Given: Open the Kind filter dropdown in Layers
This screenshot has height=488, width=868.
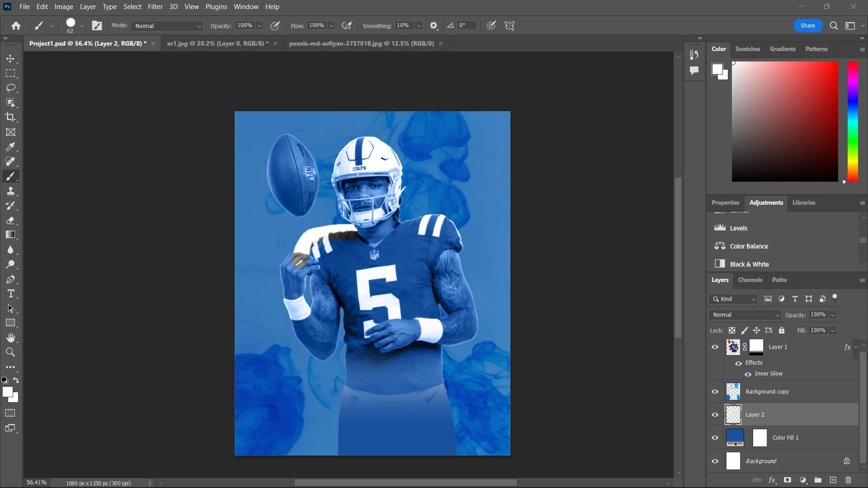Looking at the screenshot, I should pyautogui.click(x=734, y=299).
